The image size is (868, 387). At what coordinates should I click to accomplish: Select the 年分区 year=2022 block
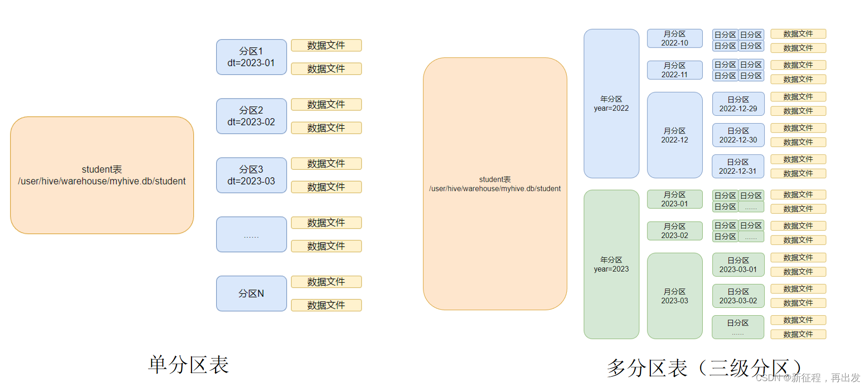(x=611, y=103)
